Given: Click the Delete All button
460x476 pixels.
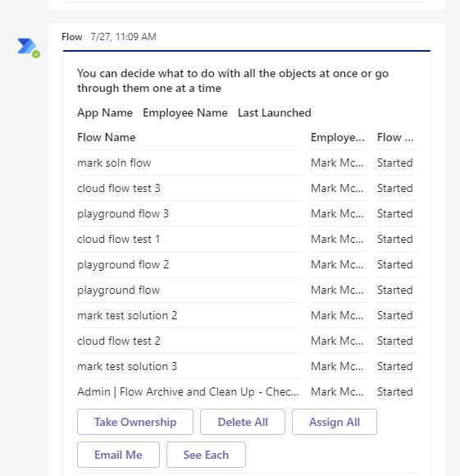Looking at the screenshot, I should click(x=243, y=422).
